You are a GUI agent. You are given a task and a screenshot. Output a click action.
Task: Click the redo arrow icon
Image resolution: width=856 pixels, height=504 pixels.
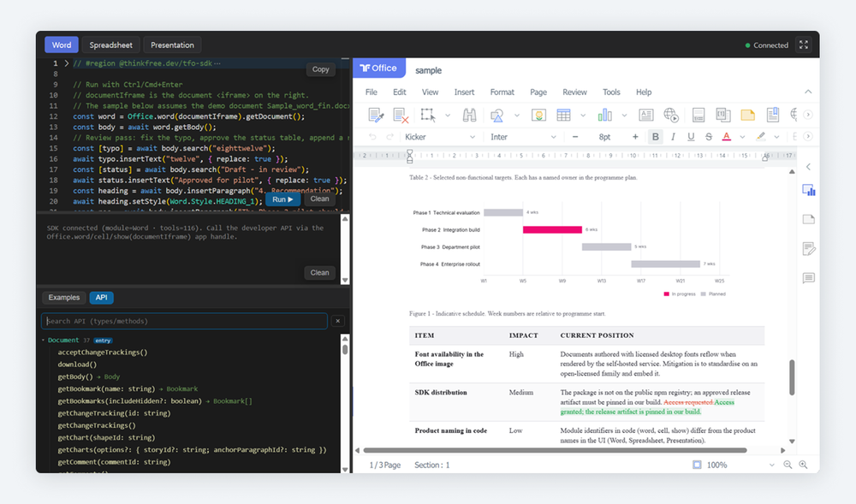(x=389, y=137)
